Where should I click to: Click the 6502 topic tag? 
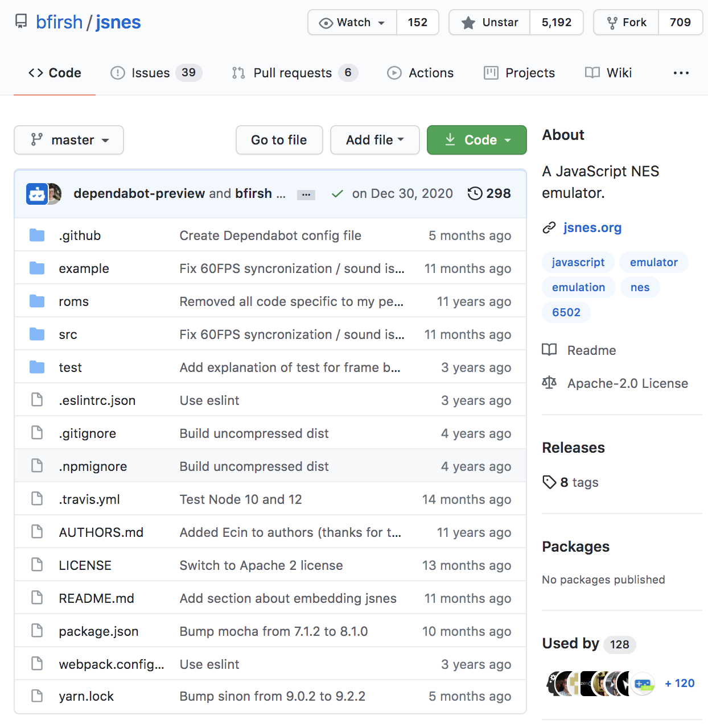pos(566,312)
